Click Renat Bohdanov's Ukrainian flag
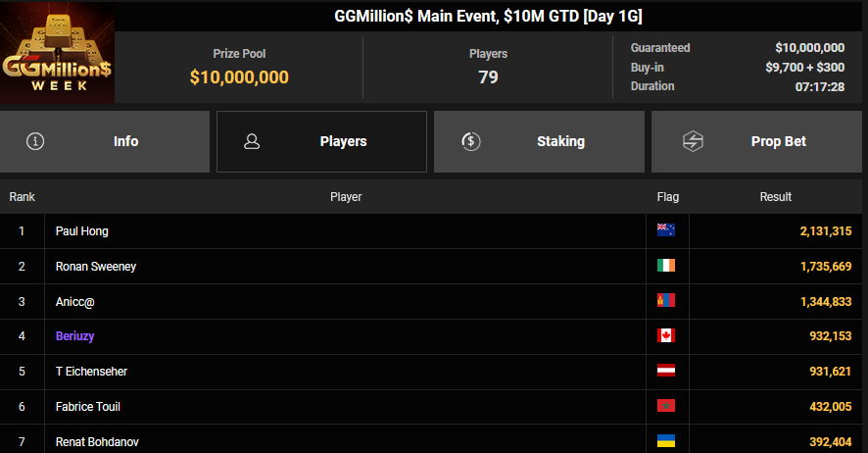Screen dimensions: 868x453 coord(666,441)
